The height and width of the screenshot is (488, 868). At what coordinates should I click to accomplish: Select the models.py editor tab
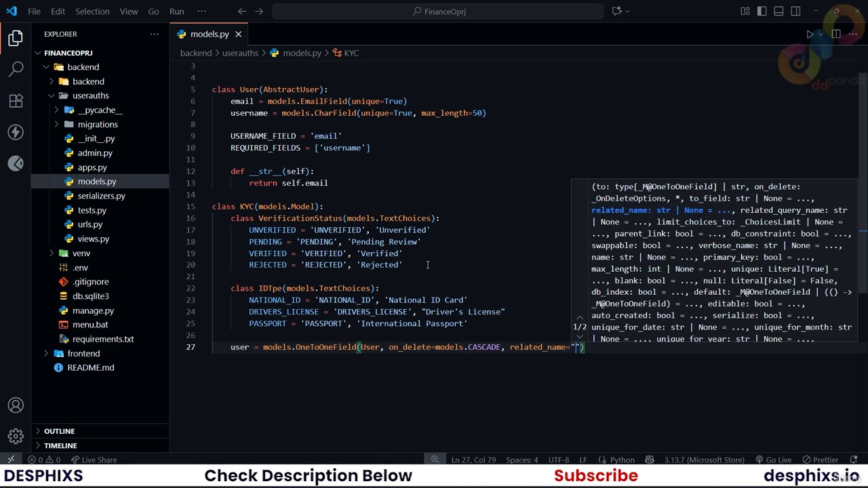pos(209,34)
